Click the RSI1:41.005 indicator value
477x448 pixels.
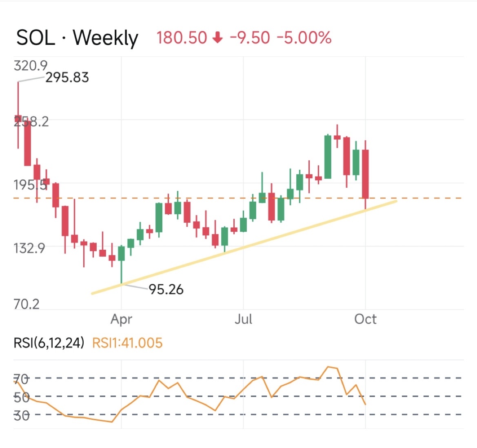[127, 343]
